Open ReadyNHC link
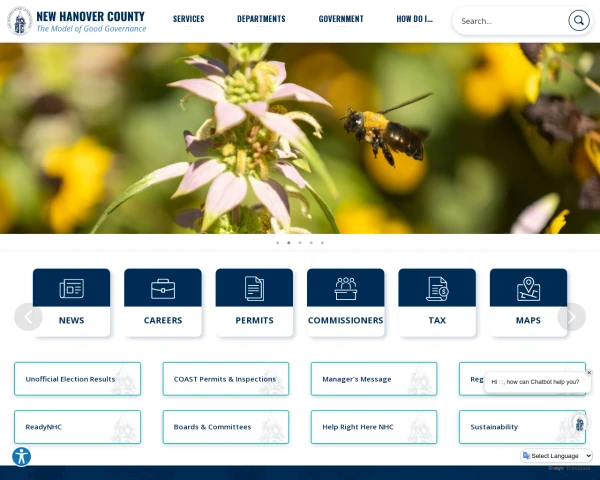Screen dimensions: 600x480 78,427
